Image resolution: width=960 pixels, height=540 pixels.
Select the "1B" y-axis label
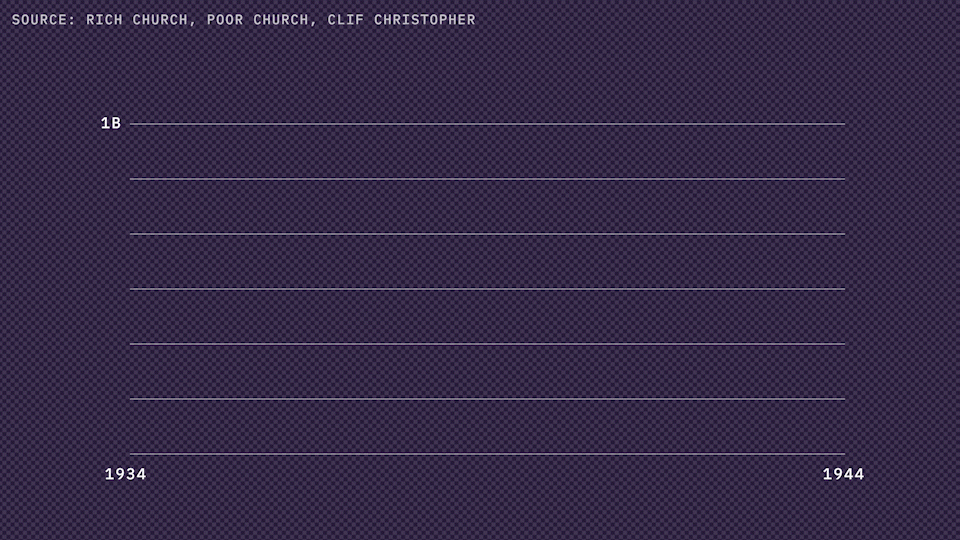(x=110, y=124)
